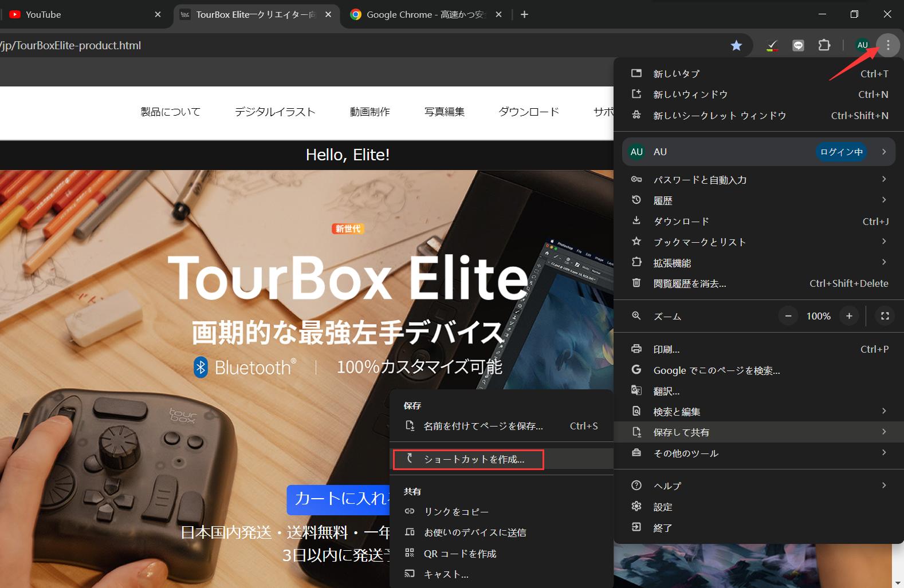Viewport: 904px width, 588px height.
Task: Click the download arrow icon beside ダウンロード
Action: (636, 220)
